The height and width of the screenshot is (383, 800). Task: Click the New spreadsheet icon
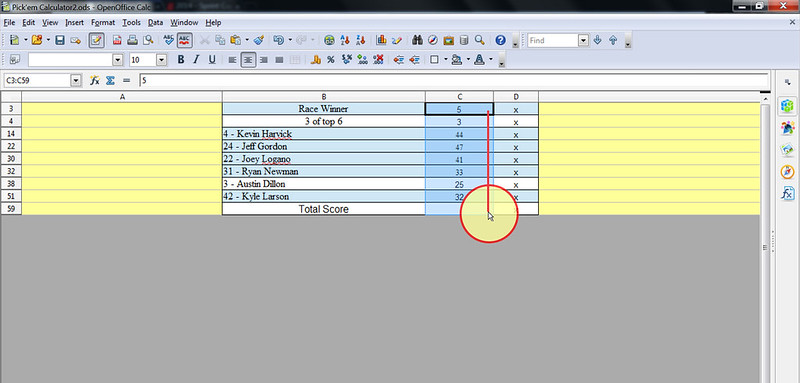[x=14, y=40]
